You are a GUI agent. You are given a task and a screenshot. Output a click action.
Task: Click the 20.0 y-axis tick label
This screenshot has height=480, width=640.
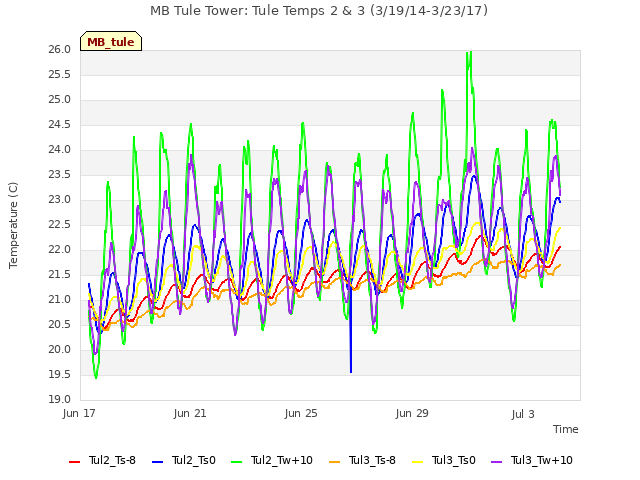coord(60,350)
